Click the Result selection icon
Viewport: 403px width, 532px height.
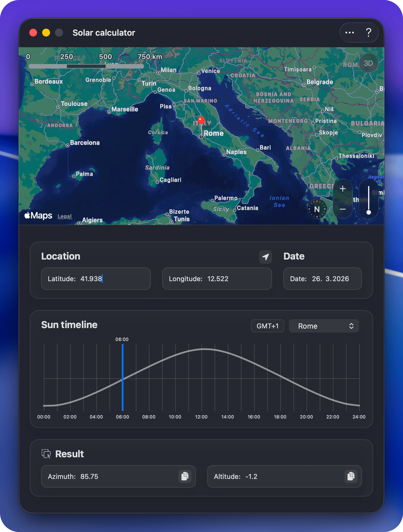click(46, 454)
